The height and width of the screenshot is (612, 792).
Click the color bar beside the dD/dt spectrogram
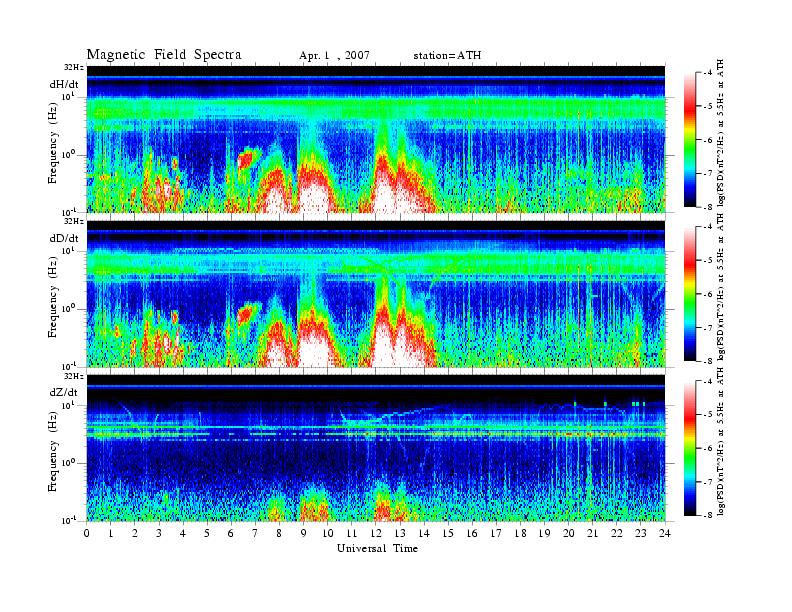690,294
